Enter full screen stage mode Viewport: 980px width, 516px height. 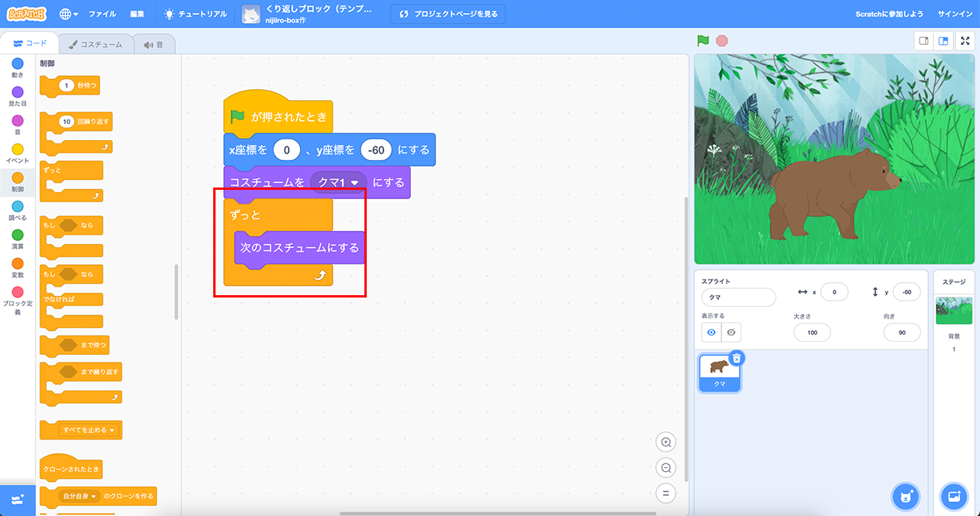965,41
